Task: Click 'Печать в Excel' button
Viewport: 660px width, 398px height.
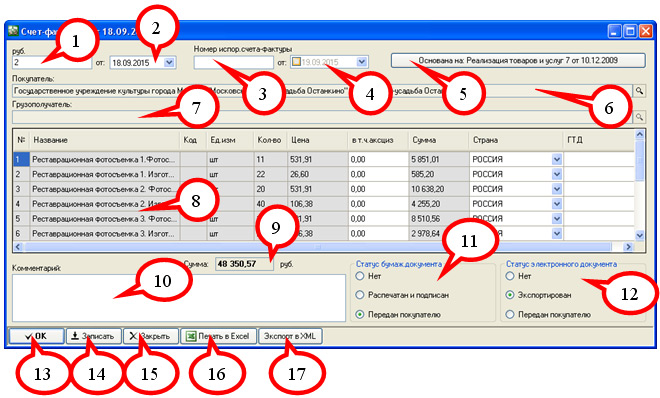Action: tap(218, 336)
